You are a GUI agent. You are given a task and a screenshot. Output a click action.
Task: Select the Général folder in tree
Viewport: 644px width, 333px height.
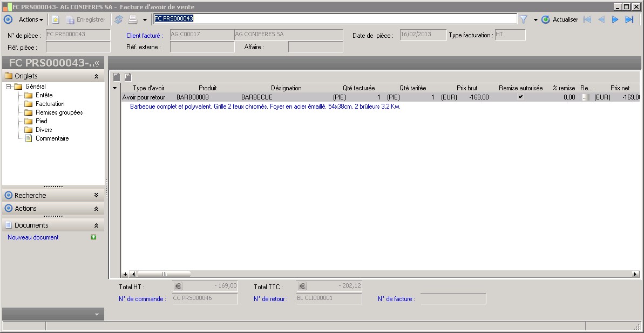35,86
